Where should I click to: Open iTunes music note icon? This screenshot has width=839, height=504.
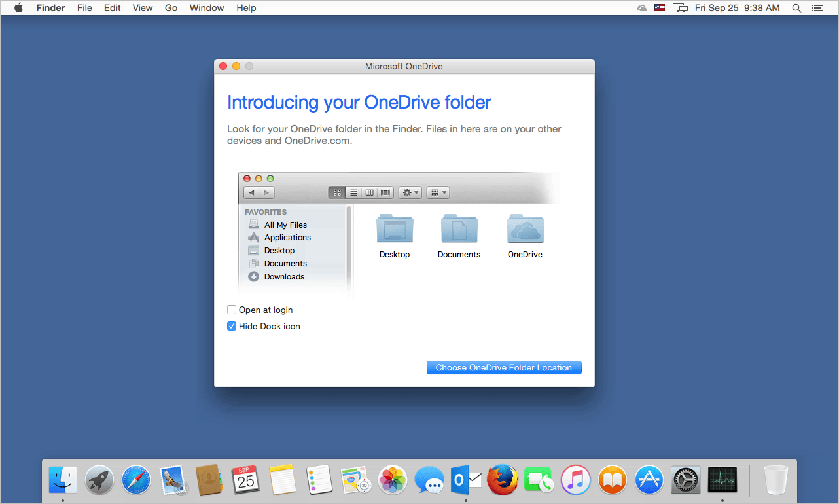[576, 480]
